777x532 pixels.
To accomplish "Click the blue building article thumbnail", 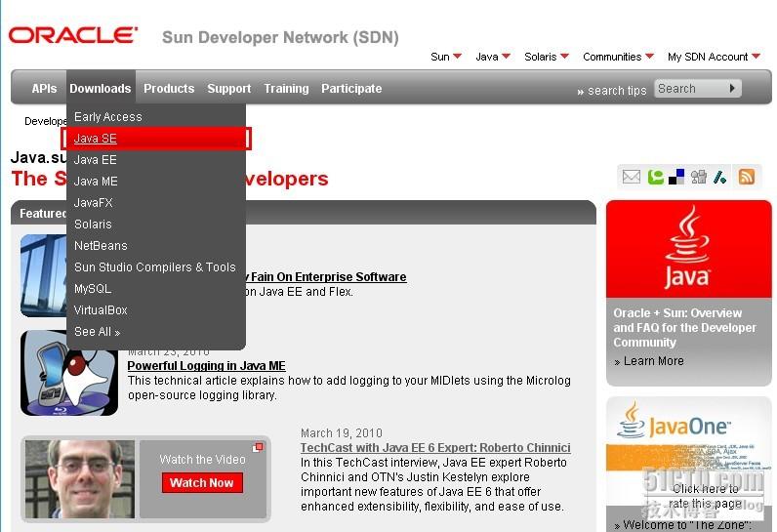I will coord(44,275).
